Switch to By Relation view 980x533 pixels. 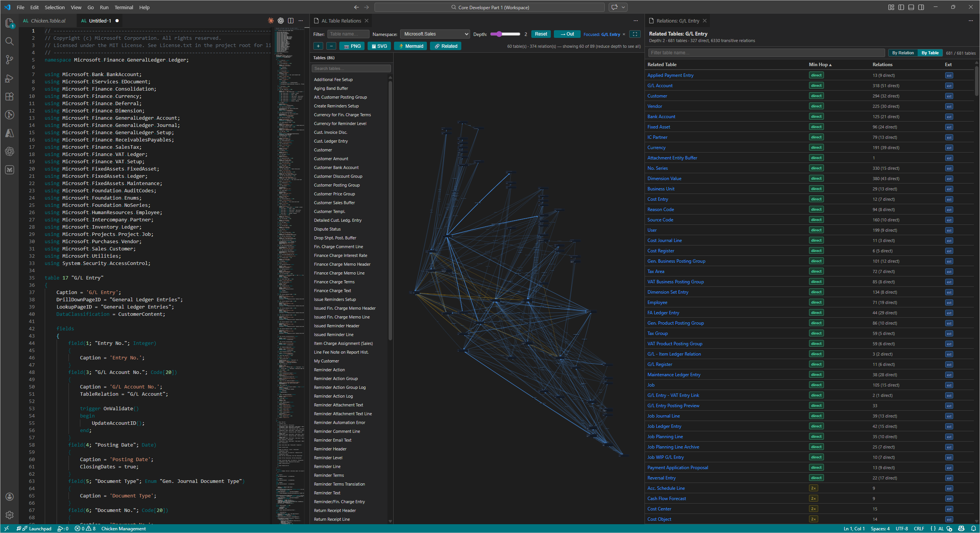point(903,53)
